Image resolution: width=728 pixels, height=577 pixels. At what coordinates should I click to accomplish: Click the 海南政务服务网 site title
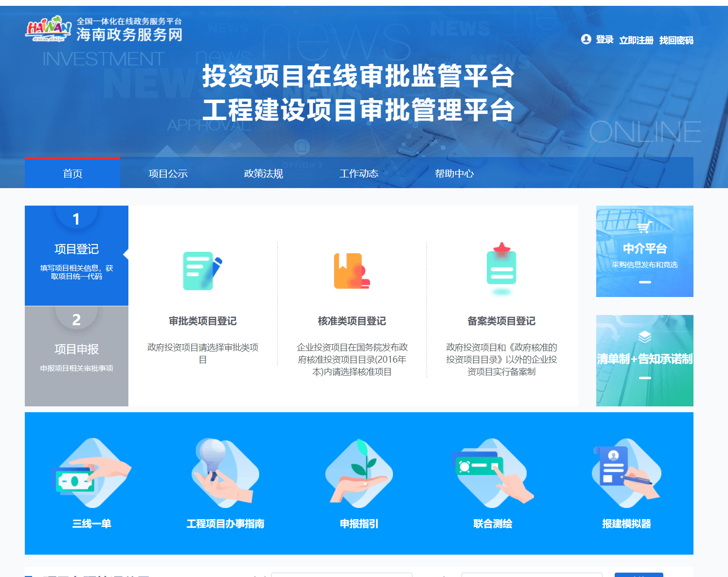[x=129, y=35]
